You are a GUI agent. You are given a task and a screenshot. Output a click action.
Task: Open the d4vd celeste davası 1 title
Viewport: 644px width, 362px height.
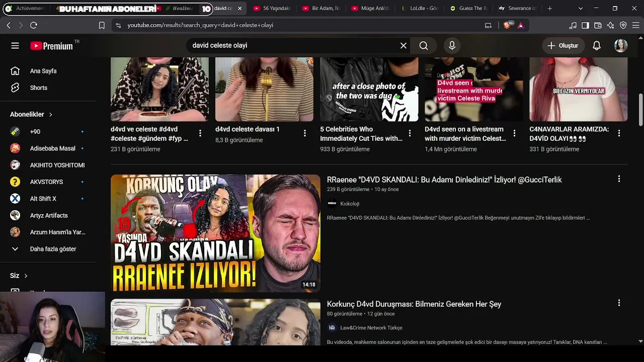(x=248, y=129)
